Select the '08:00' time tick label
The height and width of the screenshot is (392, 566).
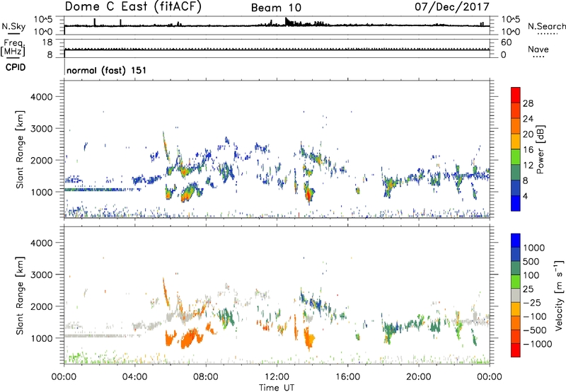coord(206,377)
